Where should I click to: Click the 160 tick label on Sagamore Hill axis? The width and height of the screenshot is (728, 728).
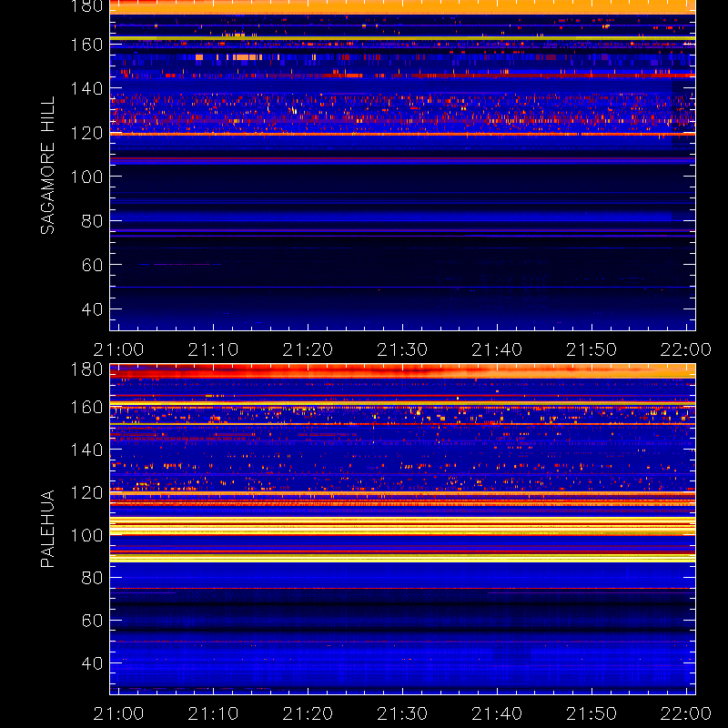(86, 45)
